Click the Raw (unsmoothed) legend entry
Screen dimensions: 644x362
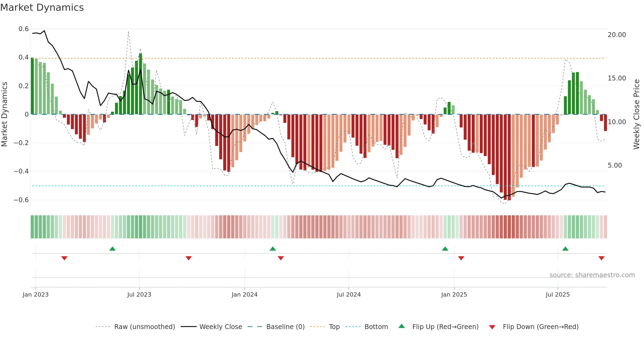[x=135, y=327]
